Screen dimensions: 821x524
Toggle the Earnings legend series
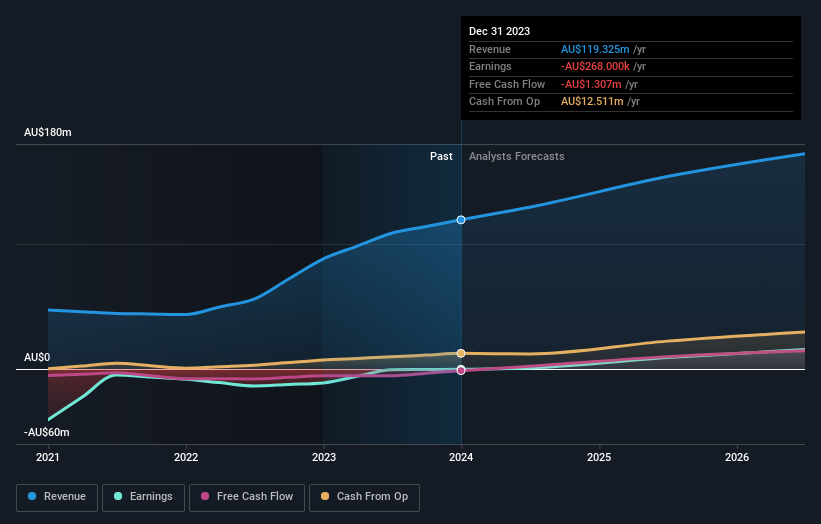(x=143, y=497)
